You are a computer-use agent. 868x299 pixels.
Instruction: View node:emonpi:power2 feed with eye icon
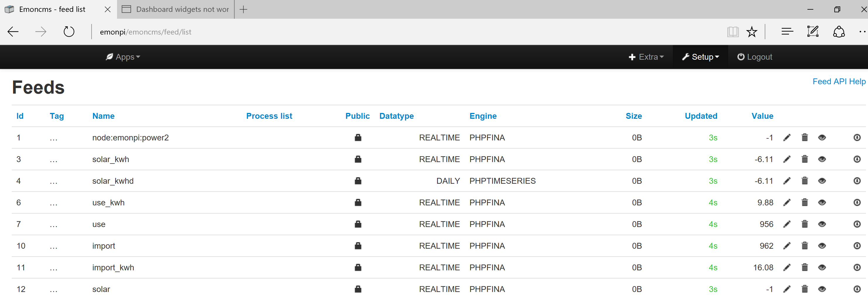[x=822, y=138]
